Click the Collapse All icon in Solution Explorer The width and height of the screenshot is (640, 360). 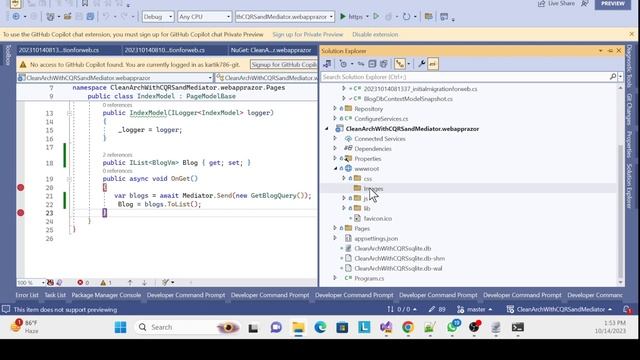[x=372, y=64]
